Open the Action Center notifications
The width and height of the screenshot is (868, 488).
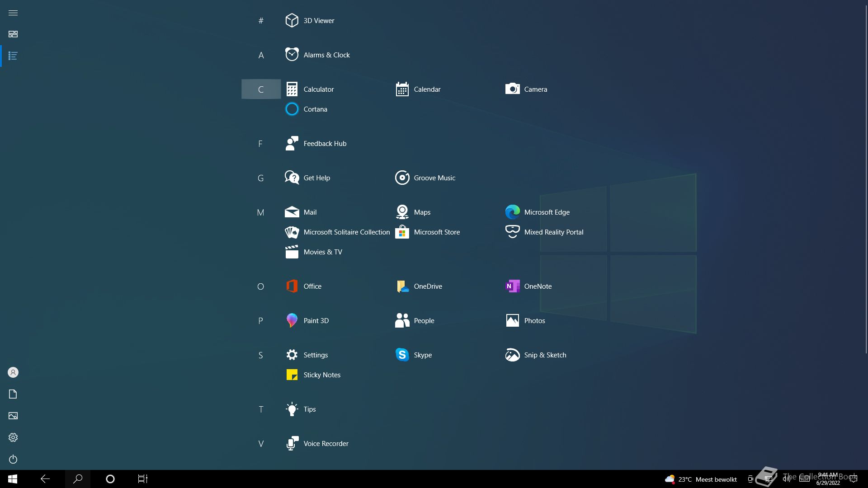pyautogui.click(x=854, y=479)
